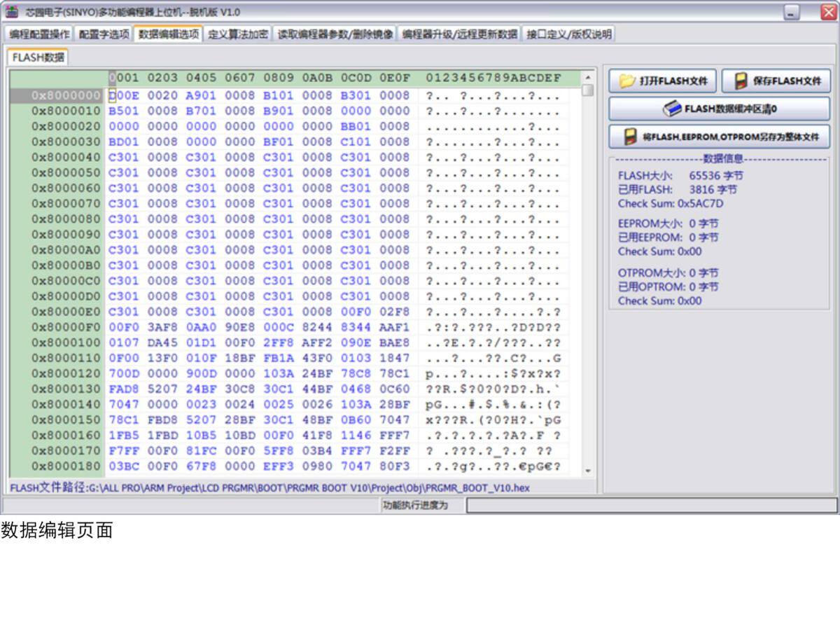Click hex cell 02F8 in row 0x80000E0

click(395, 312)
